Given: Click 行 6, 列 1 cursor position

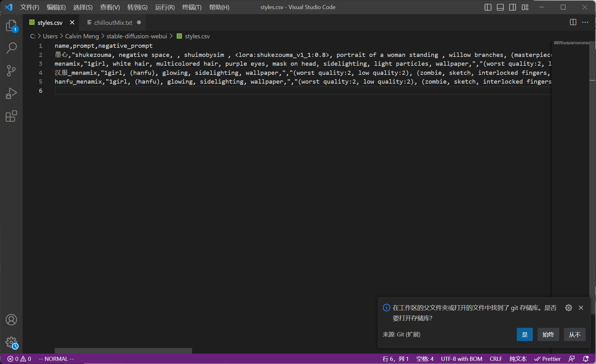Looking at the screenshot, I should pos(395,359).
